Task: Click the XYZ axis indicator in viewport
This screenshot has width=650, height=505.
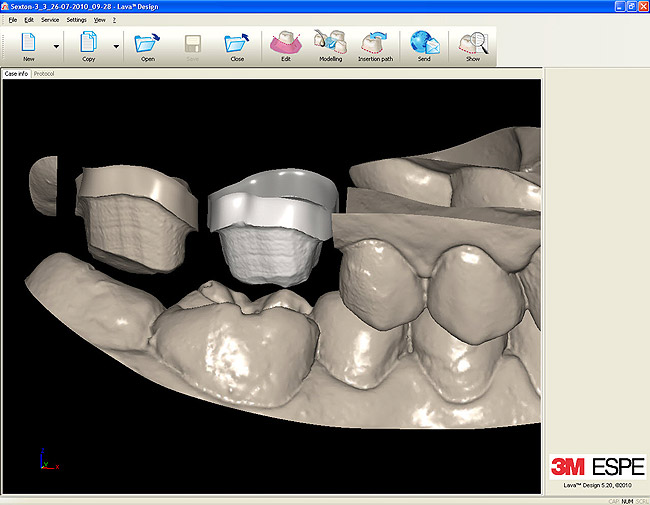Action: pos(46,461)
